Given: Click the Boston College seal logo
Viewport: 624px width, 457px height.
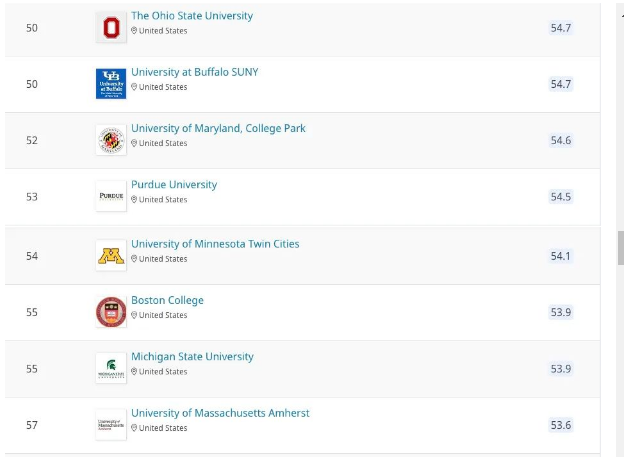Looking at the screenshot, I should point(111,312).
